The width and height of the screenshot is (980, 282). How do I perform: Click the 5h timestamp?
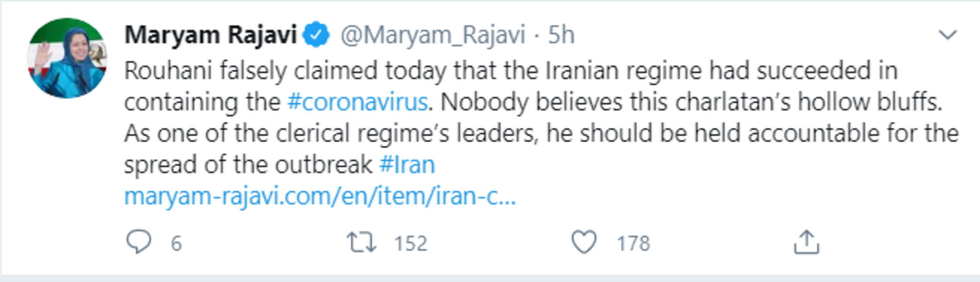coord(561,35)
